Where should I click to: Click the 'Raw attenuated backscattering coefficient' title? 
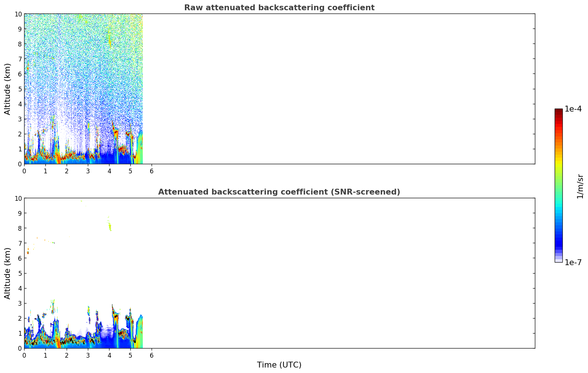click(279, 8)
